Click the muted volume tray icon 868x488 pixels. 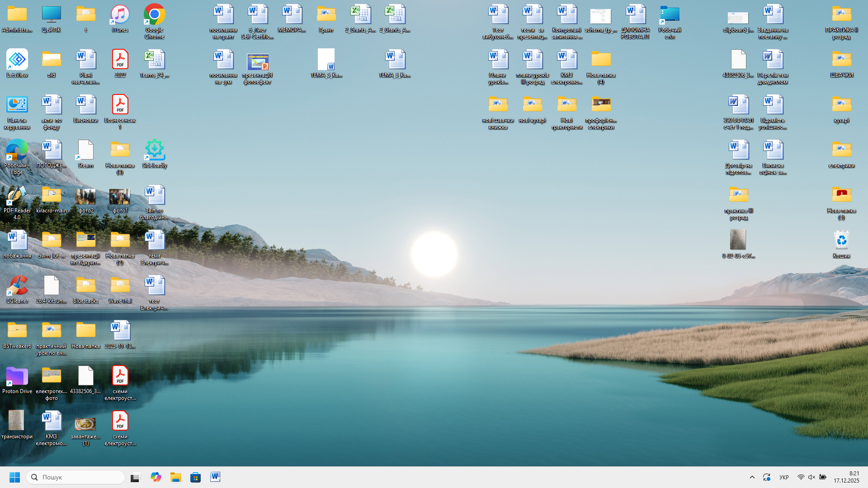(811, 477)
